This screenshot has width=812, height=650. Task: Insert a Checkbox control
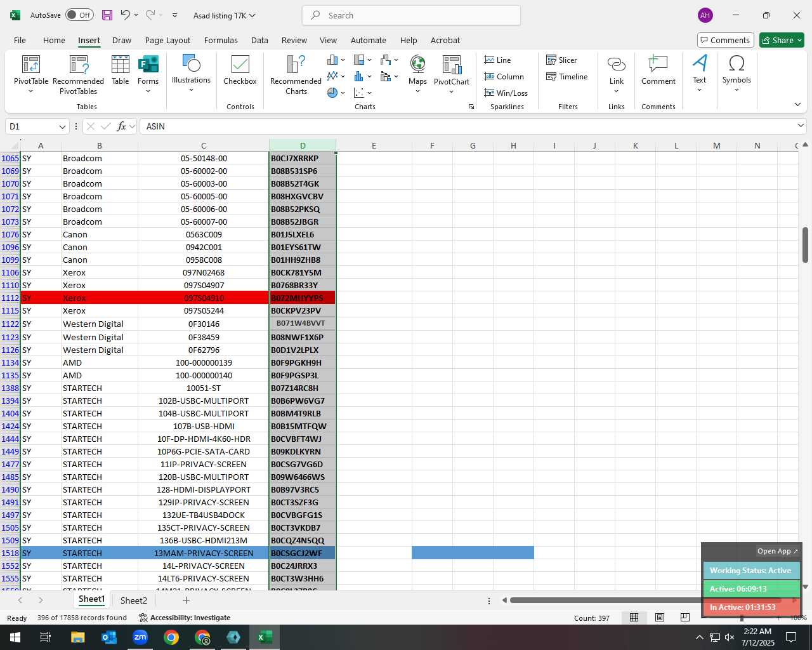pyautogui.click(x=240, y=70)
